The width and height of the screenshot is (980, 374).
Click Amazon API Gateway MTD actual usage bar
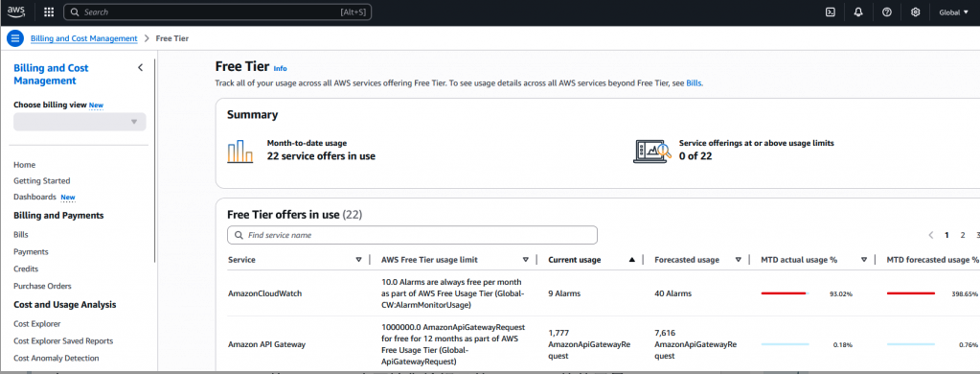pyautogui.click(x=785, y=344)
